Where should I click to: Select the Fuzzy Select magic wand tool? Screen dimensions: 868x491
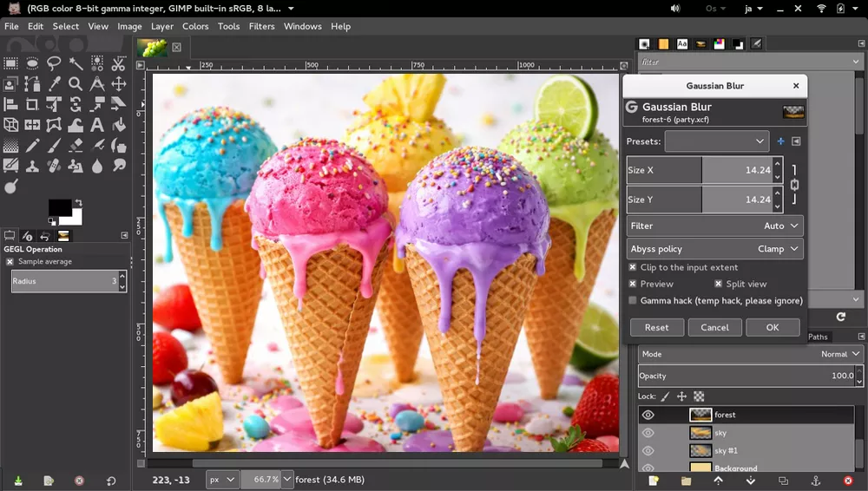(76, 63)
